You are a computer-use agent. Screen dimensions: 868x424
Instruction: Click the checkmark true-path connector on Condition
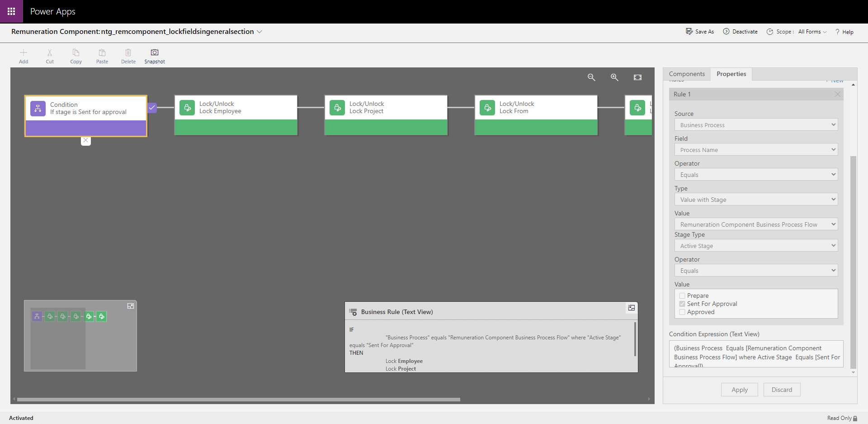[152, 108]
